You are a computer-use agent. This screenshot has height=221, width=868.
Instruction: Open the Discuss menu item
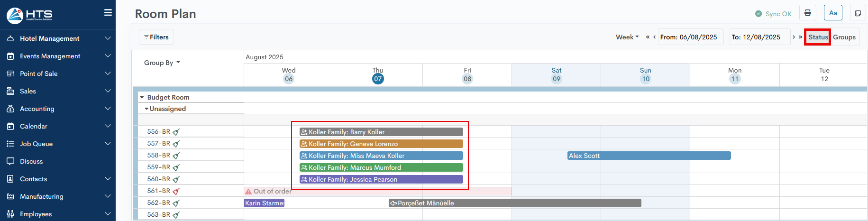tap(31, 161)
